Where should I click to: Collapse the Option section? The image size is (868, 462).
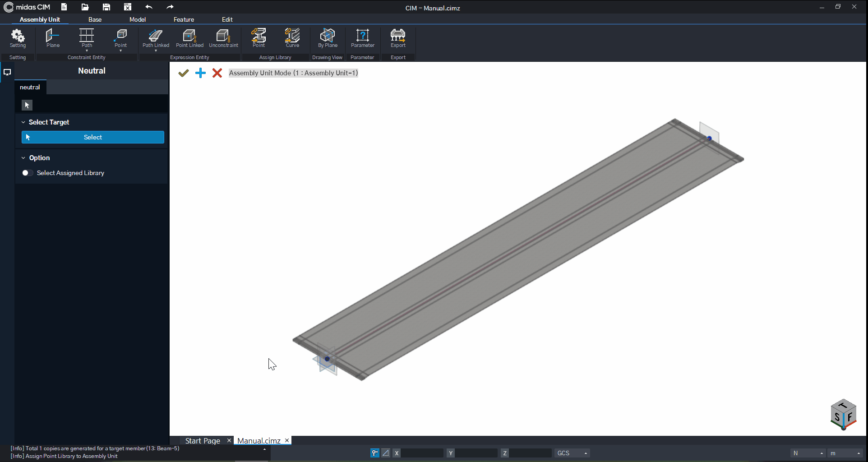pos(23,158)
